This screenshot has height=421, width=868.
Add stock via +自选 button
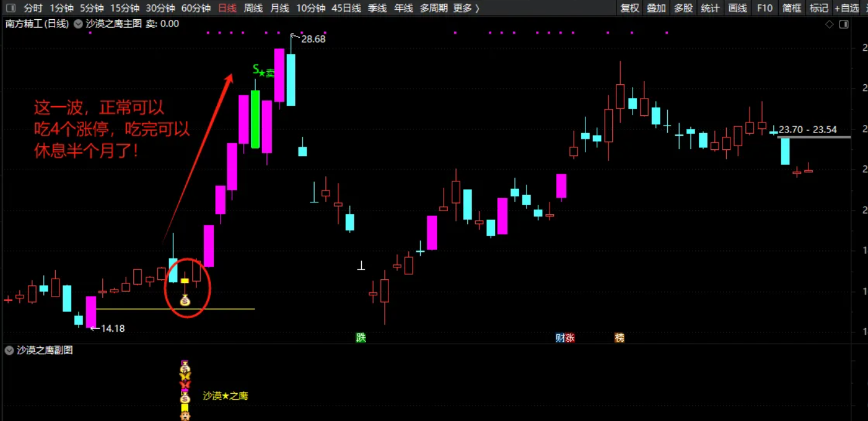(848, 8)
